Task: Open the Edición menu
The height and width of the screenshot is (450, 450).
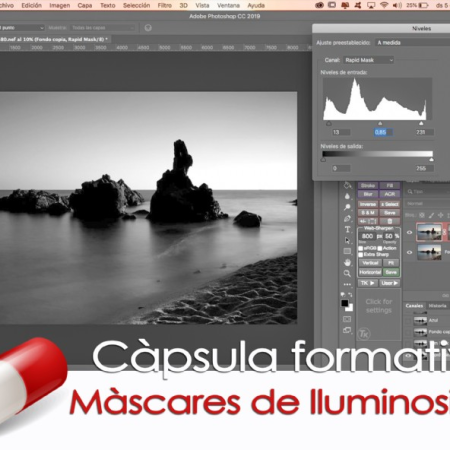Action: tap(32, 5)
